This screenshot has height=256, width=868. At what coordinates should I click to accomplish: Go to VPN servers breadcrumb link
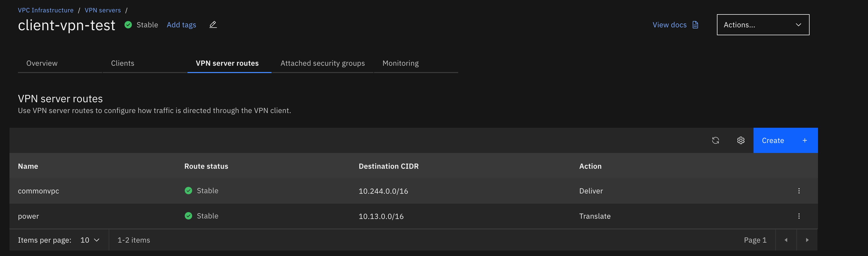click(x=103, y=10)
